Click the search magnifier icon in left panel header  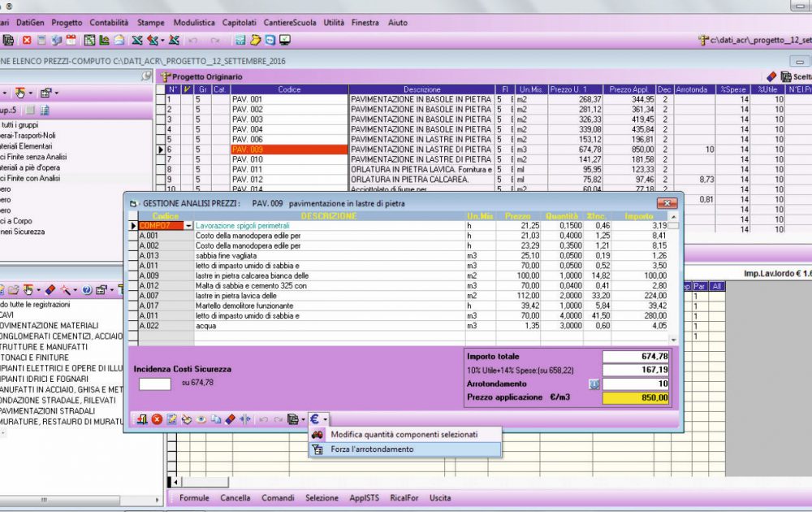146,76
